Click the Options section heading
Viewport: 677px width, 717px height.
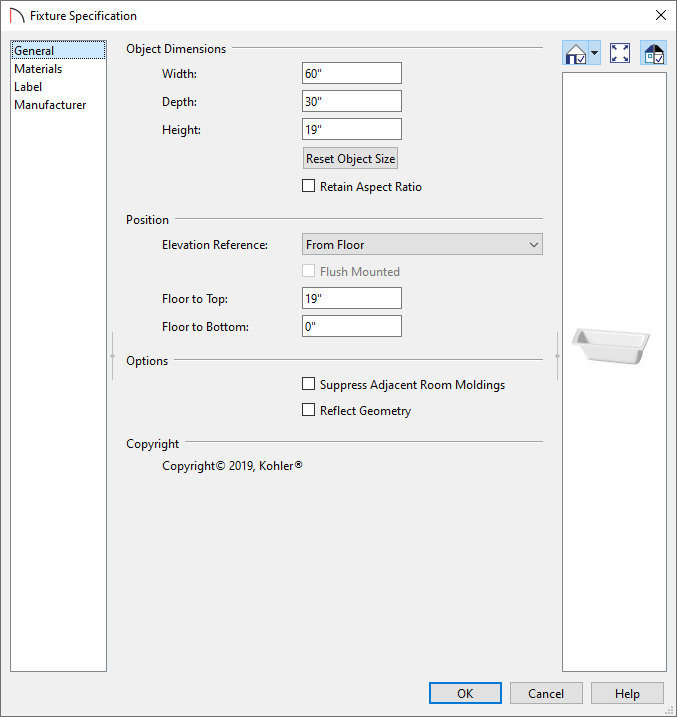(x=147, y=361)
